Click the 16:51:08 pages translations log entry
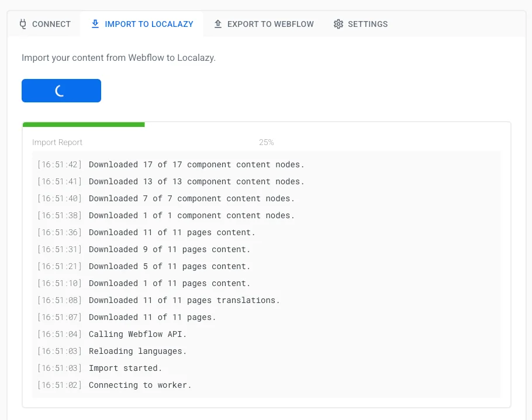The width and height of the screenshot is (532, 420). click(184, 300)
